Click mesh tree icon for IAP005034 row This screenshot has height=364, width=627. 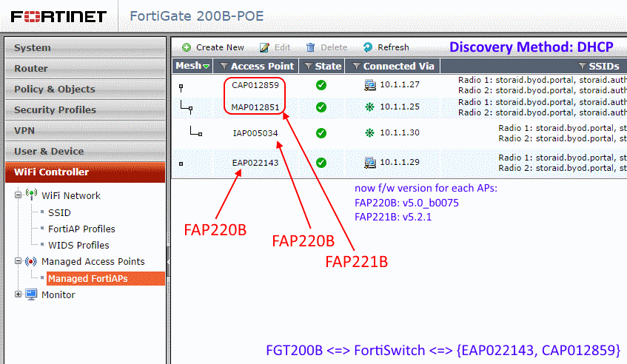tap(196, 131)
